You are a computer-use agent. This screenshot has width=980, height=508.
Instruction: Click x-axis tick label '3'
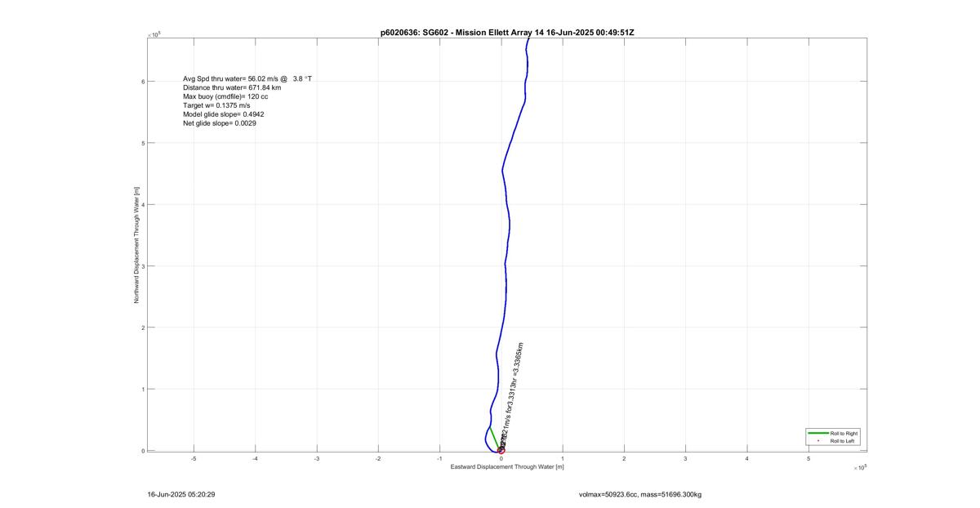[x=685, y=459]
